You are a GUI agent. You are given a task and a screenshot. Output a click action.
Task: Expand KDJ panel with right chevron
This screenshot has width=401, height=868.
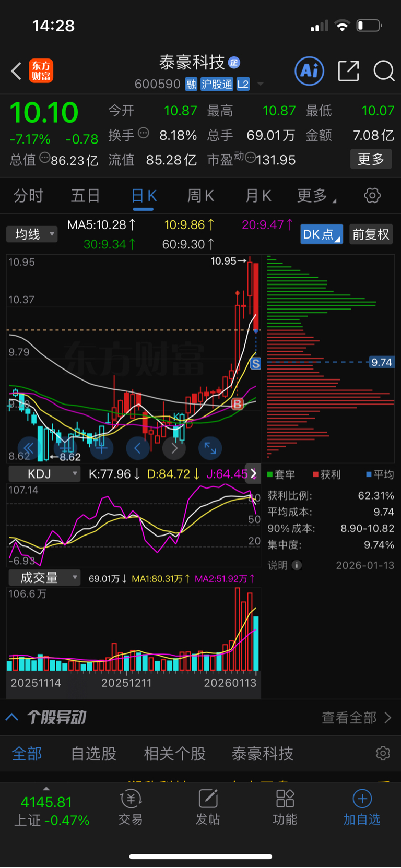click(253, 473)
